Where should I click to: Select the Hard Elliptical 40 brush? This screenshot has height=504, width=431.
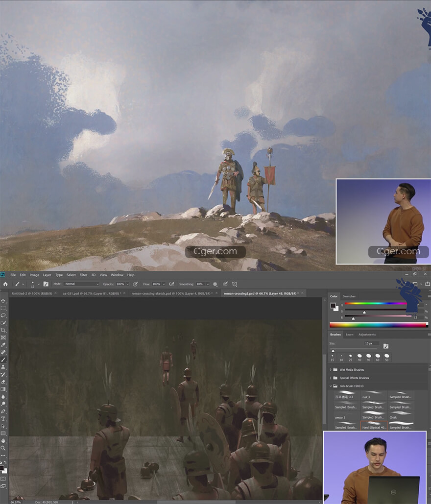374,425
